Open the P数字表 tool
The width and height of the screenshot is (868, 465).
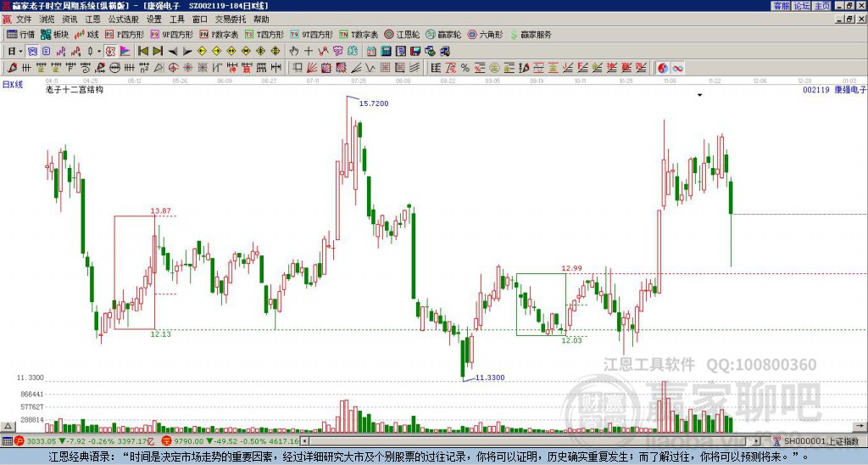tap(220, 34)
